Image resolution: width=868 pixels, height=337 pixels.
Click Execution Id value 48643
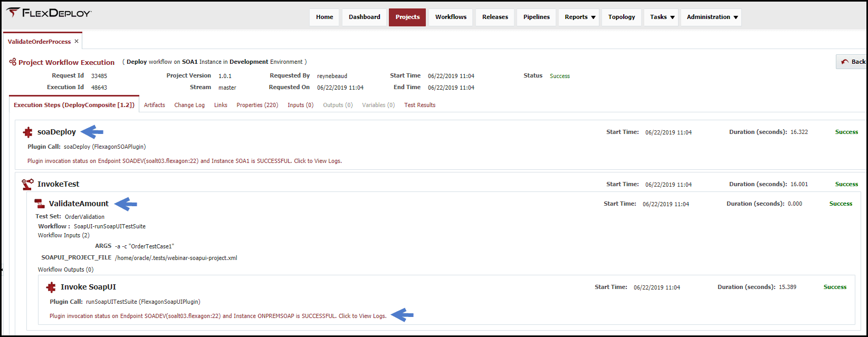[x=99, y=88]
